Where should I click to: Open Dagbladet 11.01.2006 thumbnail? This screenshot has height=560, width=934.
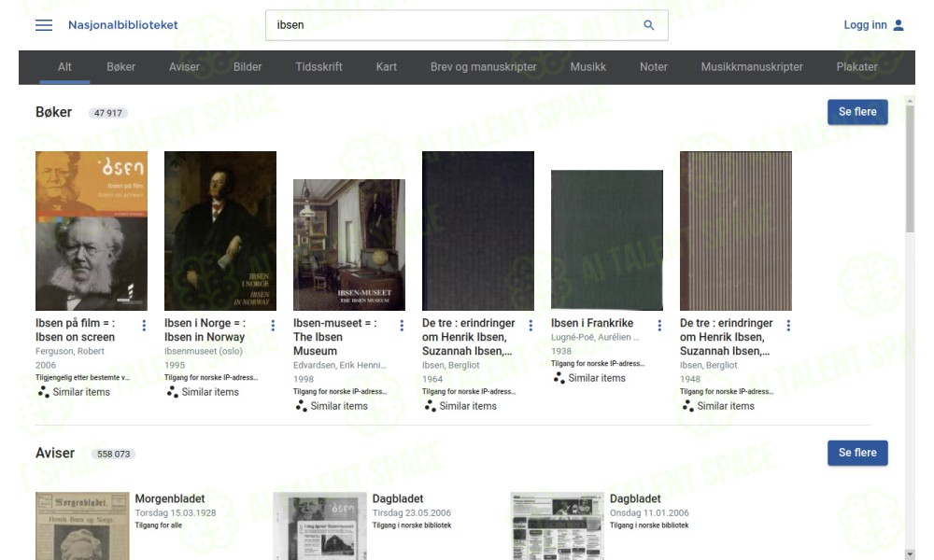[557, 526]
